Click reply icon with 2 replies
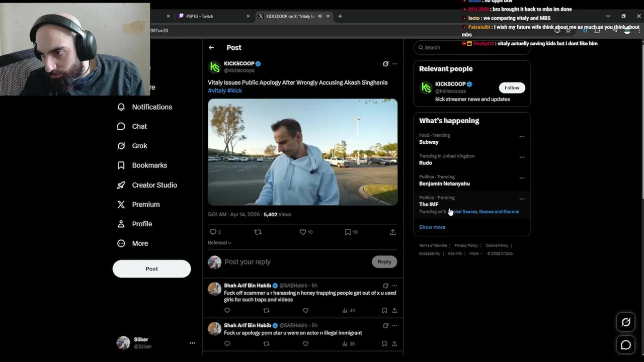 213,232
